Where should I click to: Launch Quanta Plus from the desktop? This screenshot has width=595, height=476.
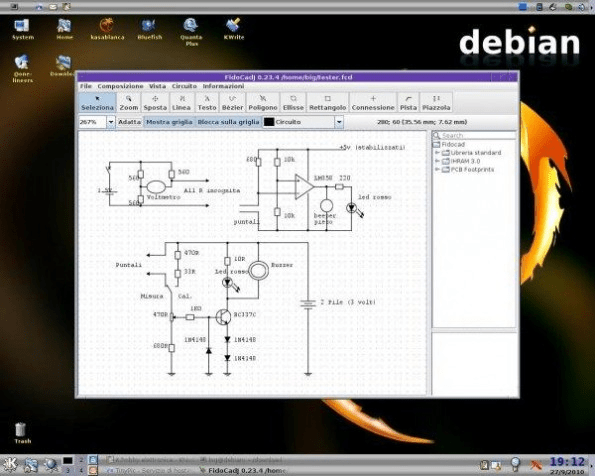[x=191, y=32]
